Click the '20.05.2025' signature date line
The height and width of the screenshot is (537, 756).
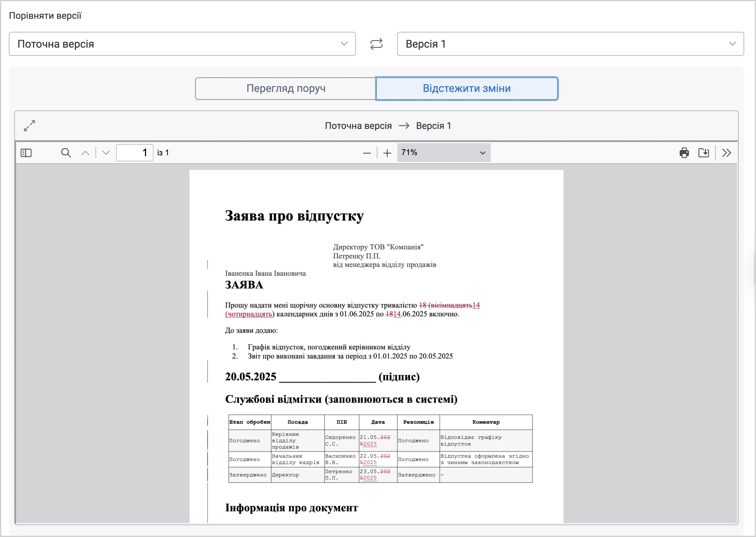click(x=323, y=377)
